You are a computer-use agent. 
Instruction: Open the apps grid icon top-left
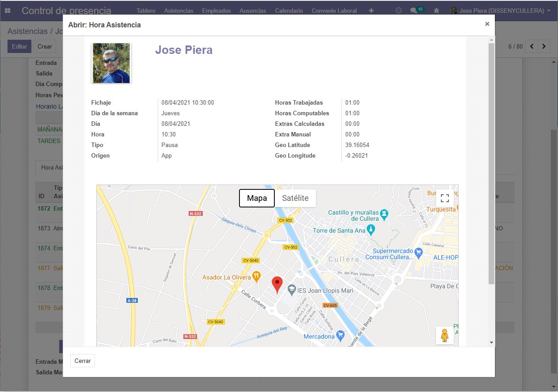(7, 10)
